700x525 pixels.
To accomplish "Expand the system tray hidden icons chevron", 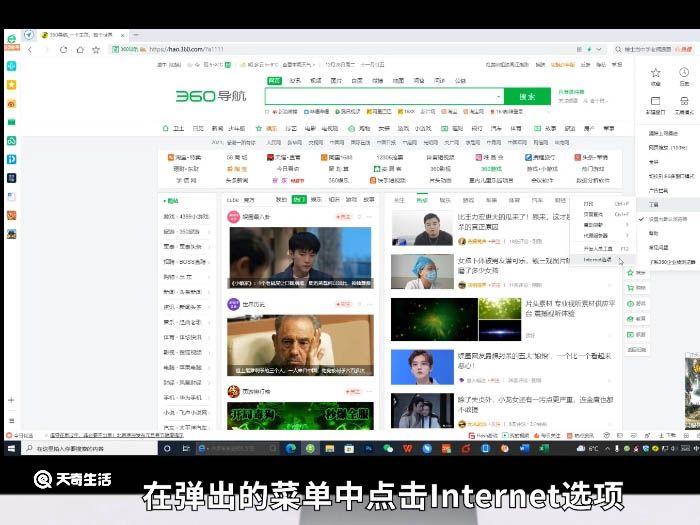I will click(607, 448).
